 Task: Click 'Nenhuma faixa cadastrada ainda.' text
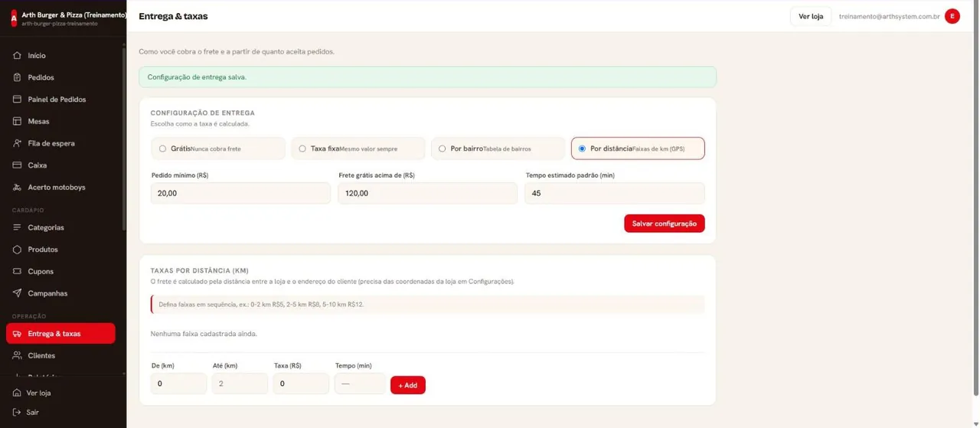[x=204, y=334]
